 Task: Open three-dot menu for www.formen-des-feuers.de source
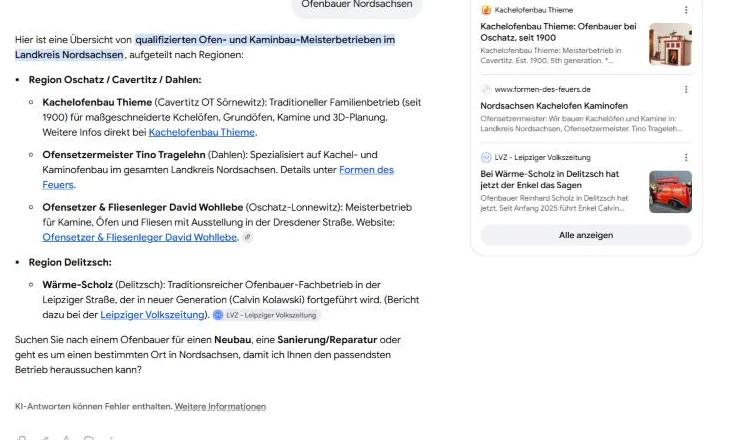[x=686, y=89]
